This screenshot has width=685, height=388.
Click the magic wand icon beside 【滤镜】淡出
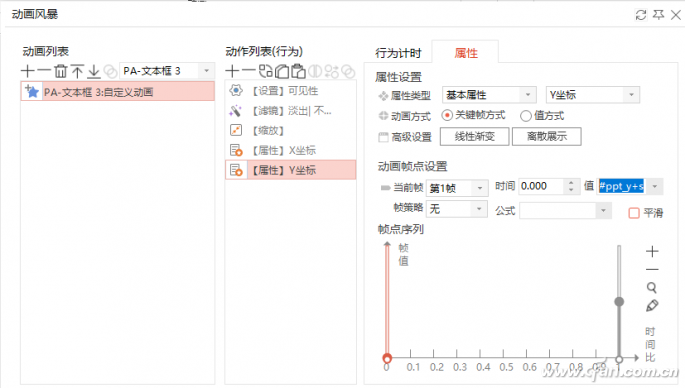pyautogui.click(x=235, y=111)
